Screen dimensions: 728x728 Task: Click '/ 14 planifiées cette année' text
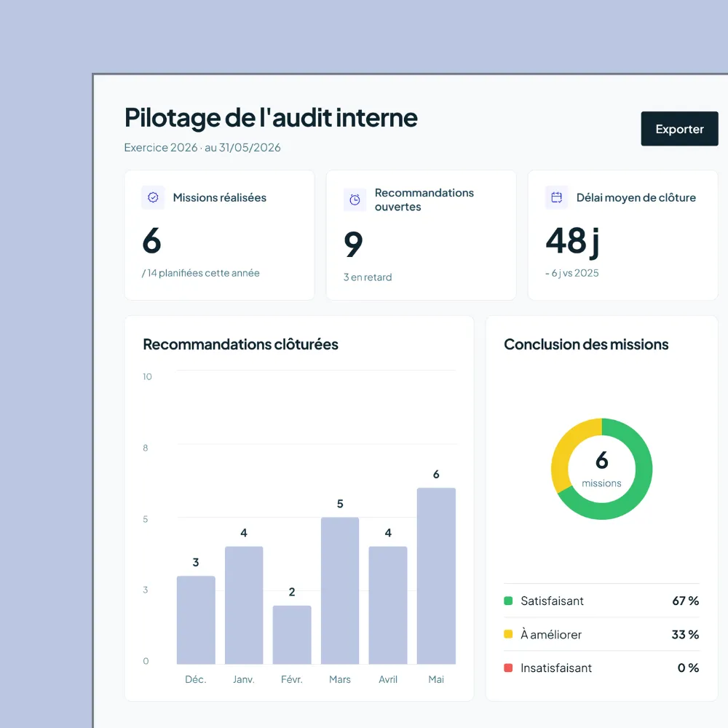tap(201, 273)
